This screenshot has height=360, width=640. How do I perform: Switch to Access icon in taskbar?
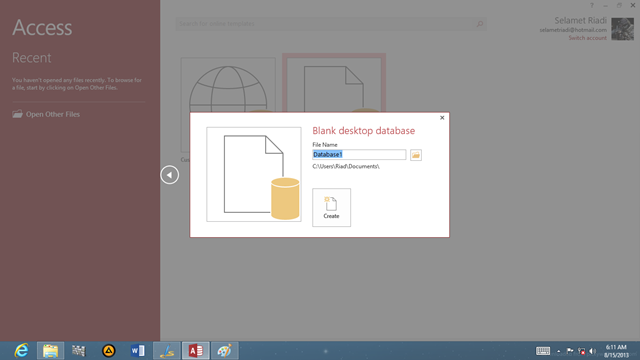tap(196, 351)
